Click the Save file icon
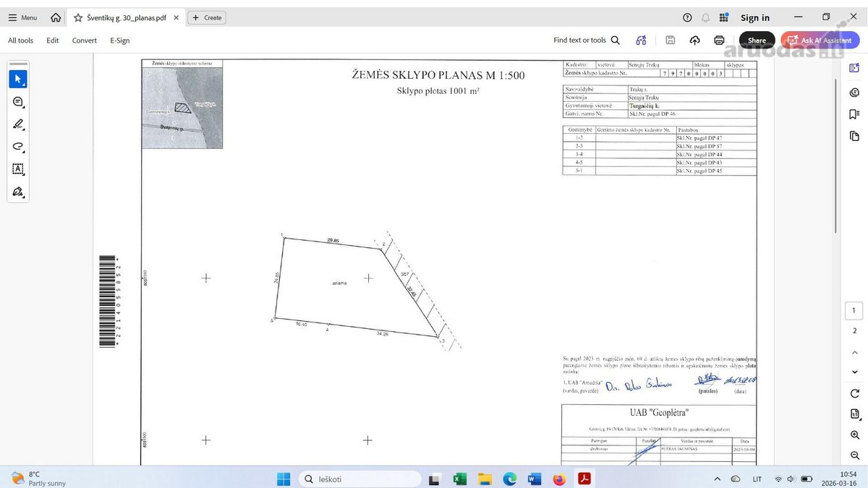Image resolution: width=868 pixels, height=488 pixels. coord(671,40)
